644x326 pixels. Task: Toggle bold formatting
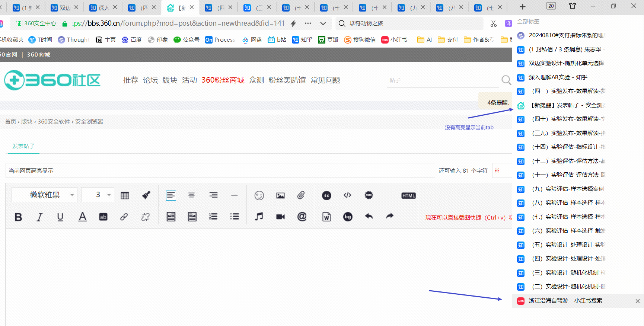[x=18, y=217]
